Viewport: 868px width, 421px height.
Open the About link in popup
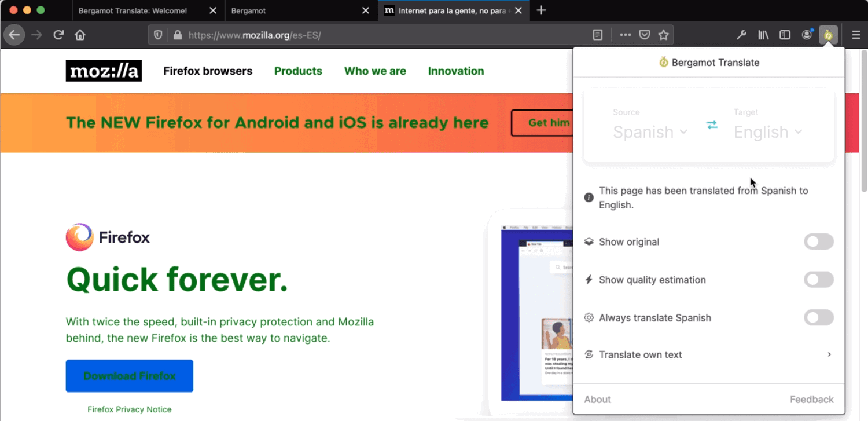click(598, 400)
